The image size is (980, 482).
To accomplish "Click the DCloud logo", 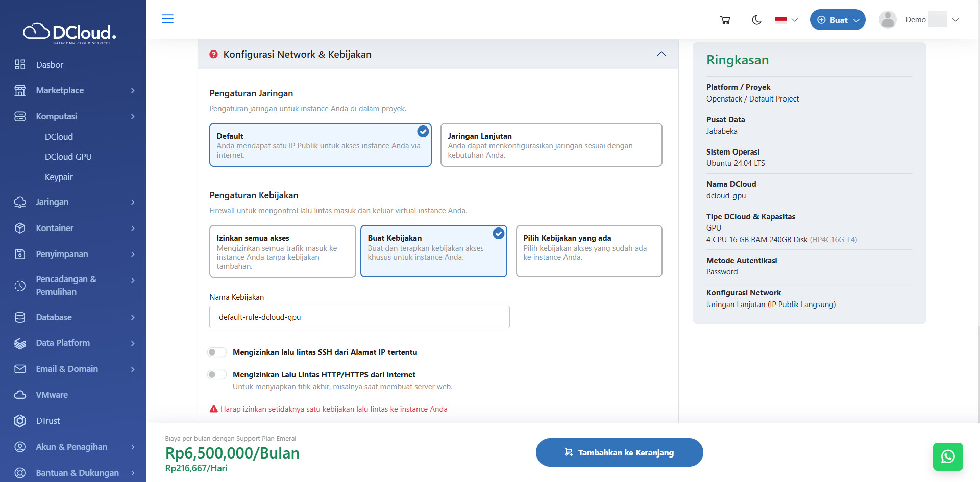I will (70, 34).
